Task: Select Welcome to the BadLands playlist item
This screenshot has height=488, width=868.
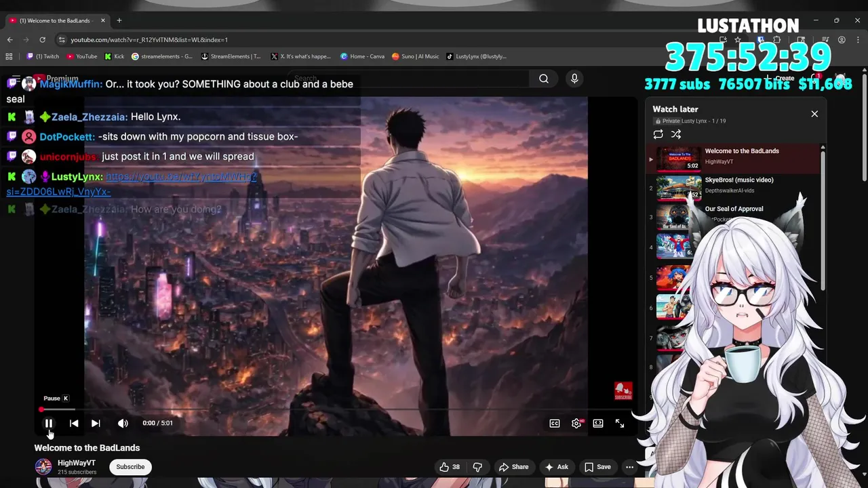Action: 732,159
